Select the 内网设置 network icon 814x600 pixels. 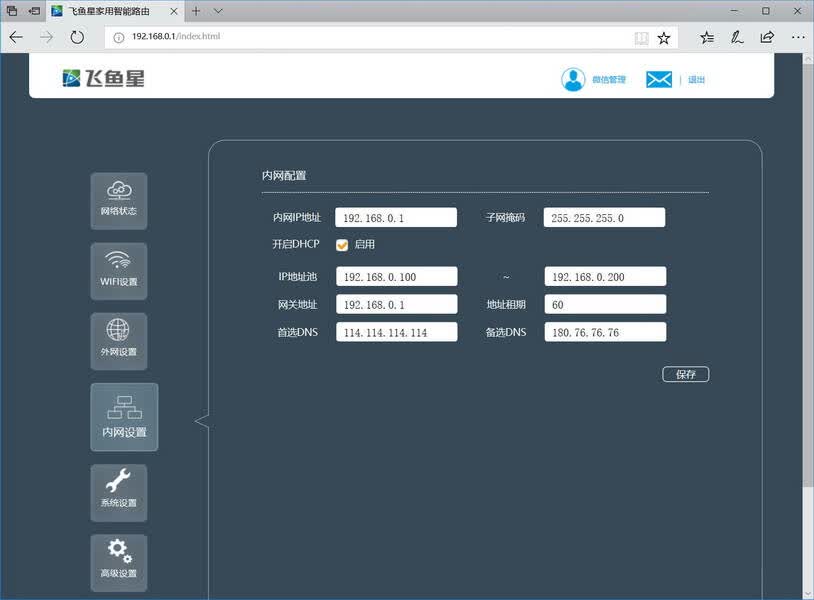coord(125,417)
